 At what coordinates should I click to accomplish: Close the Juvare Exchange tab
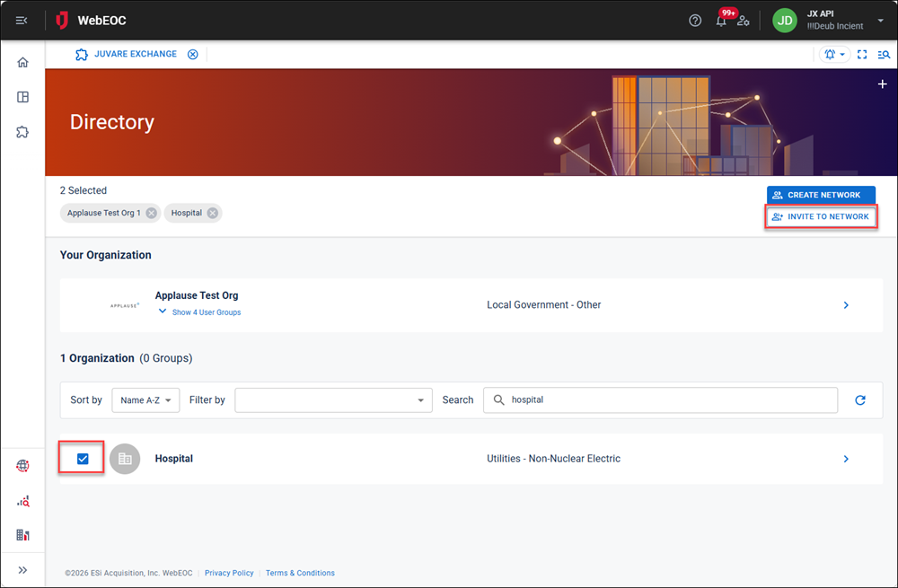pos(193,54)
